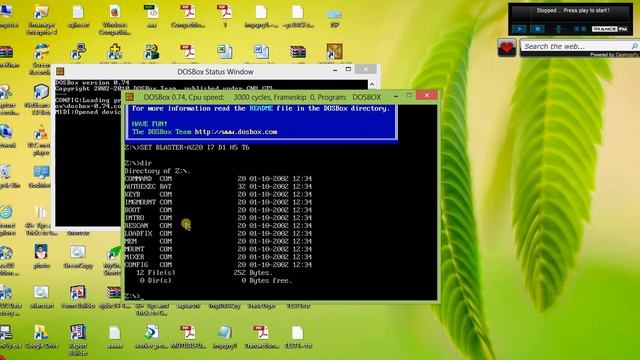The width and height of the screenshot is (640, 360).
Task: Minimize the DOSBox 0.74 main window
Action: (396, 96)
